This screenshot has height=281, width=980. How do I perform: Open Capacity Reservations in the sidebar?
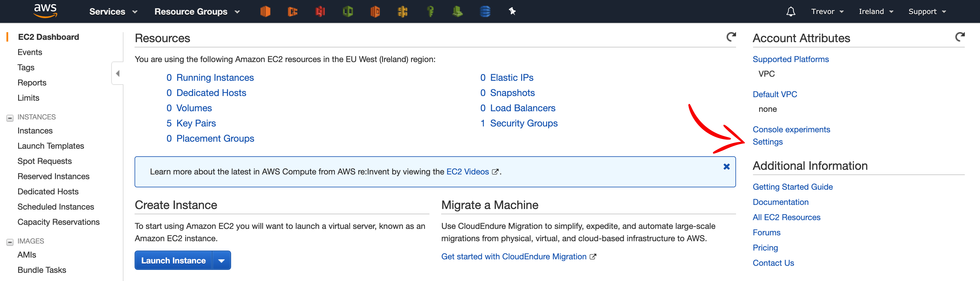point(59,222)
